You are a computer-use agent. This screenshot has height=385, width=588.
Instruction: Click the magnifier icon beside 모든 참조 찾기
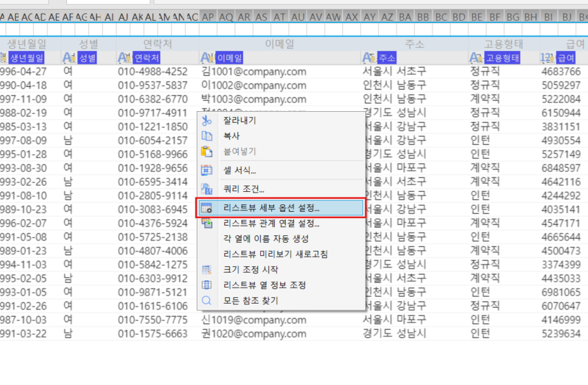[x=206, y=300]
